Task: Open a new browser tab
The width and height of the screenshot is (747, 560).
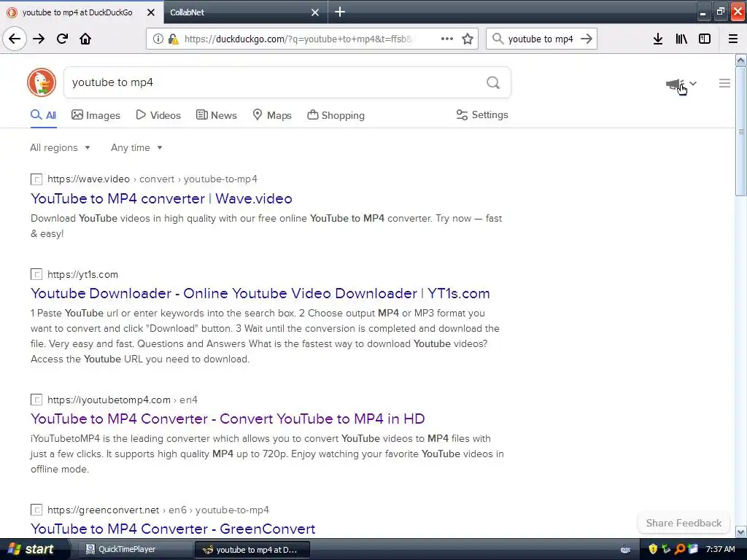Action: 340,12
